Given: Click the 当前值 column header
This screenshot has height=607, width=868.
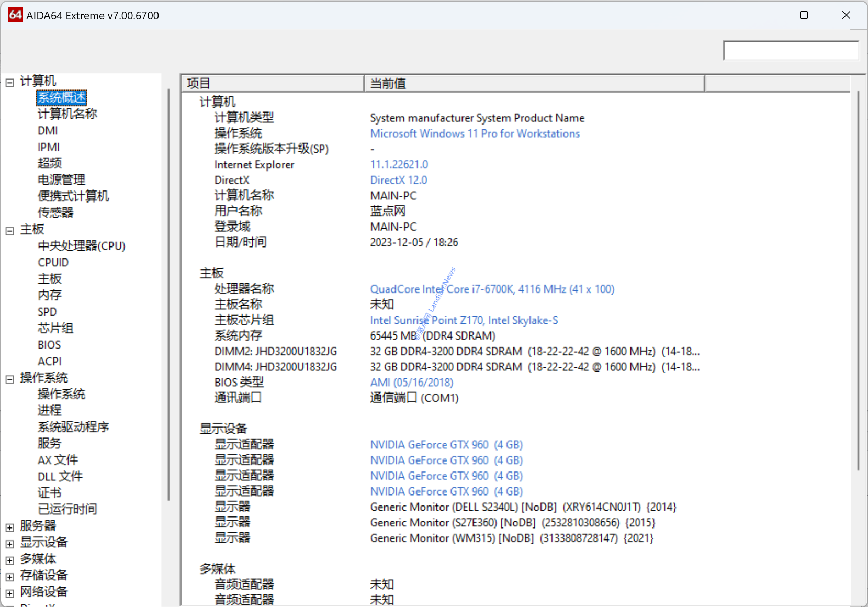Looking at the screenshot, I should tap(534, 83).
